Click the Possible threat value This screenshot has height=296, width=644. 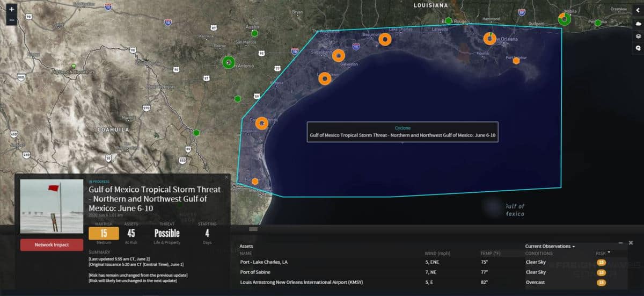tap(167, 233)
